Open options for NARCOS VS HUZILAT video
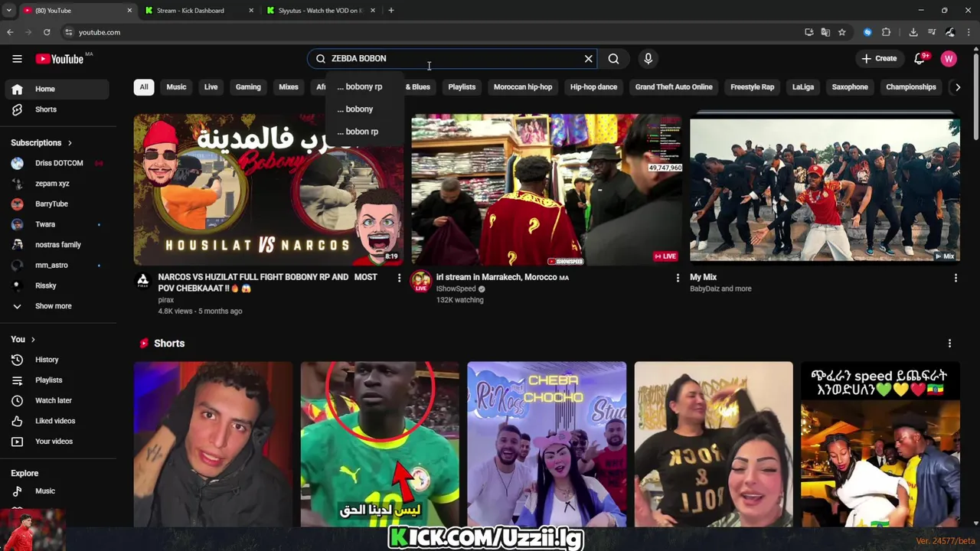The image size is (980, 551). coord(399,278)
